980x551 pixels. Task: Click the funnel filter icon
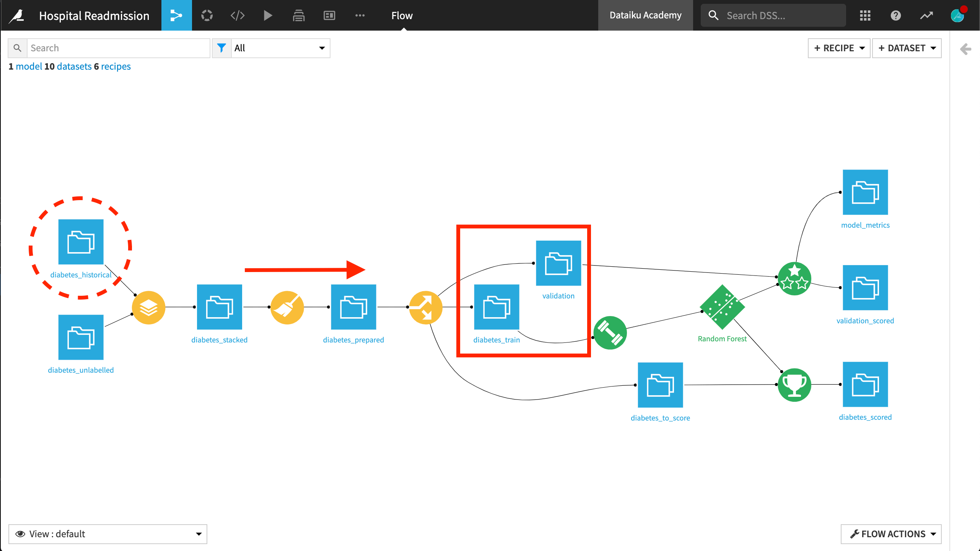pyautogui.click(x=221, y=48)
